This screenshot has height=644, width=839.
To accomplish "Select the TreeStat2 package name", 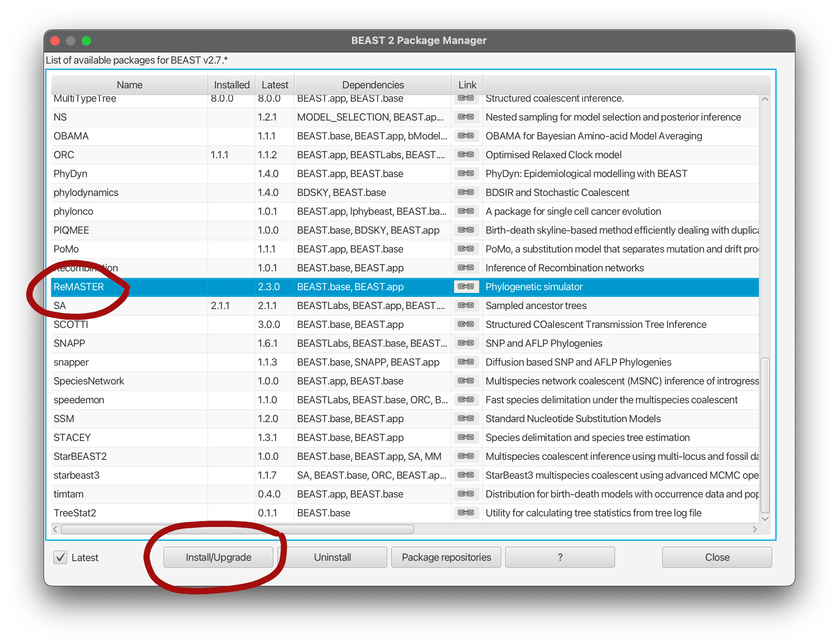I will point(75,513).
